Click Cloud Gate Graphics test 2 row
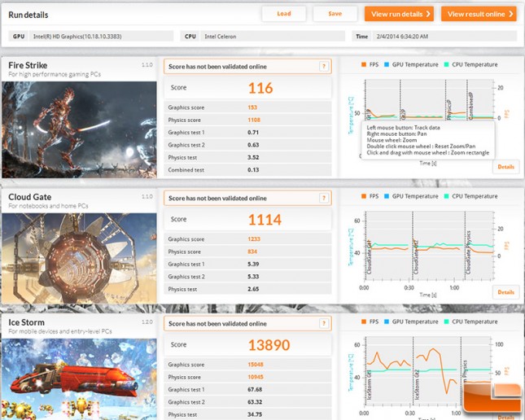 [247, 276]
